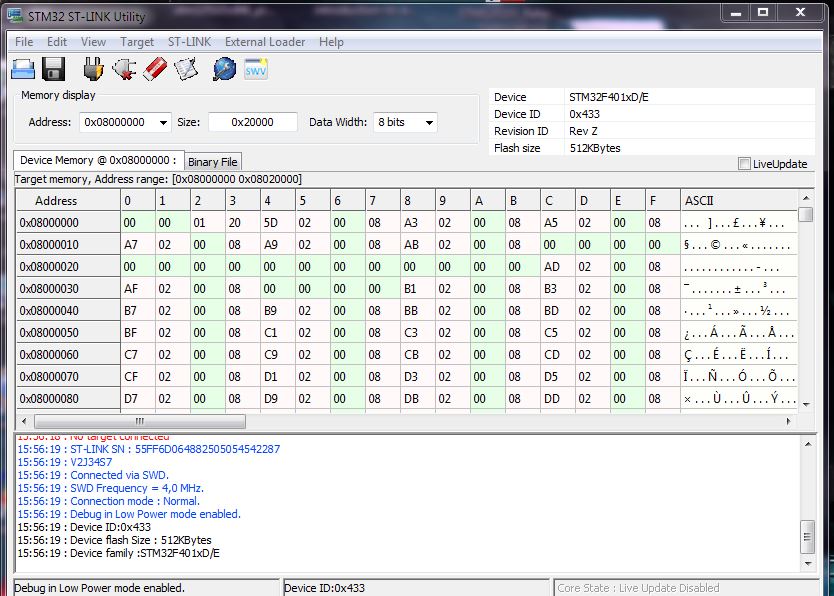Select Device Memory @ 0x08000000 tab
834x596 pixels.
98,160
